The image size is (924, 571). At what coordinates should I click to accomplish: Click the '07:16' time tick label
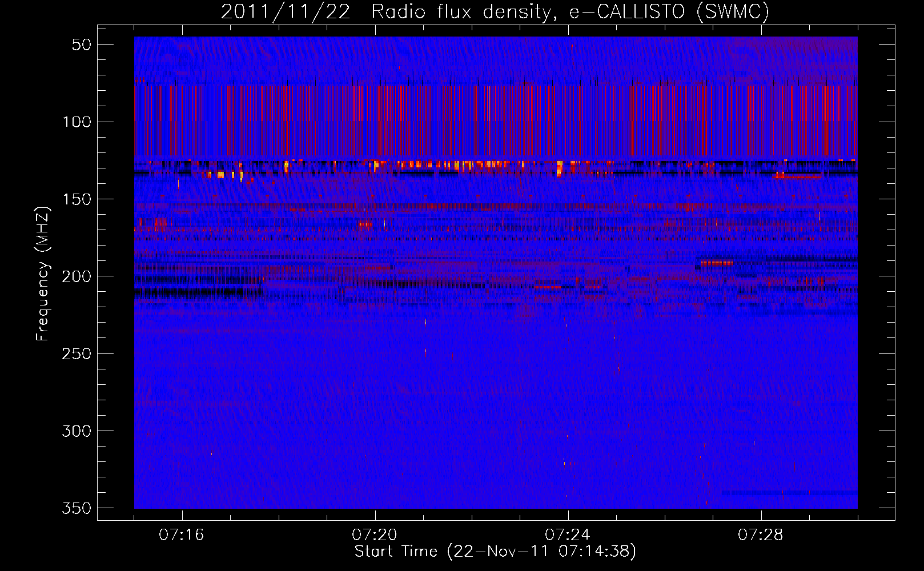tap(182, 535)
